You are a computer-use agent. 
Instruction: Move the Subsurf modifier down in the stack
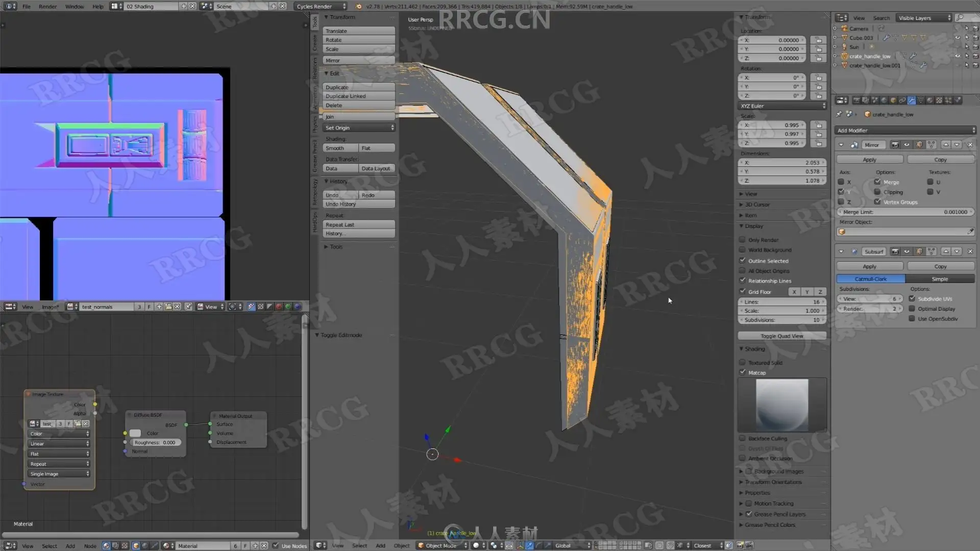point(957,252)
